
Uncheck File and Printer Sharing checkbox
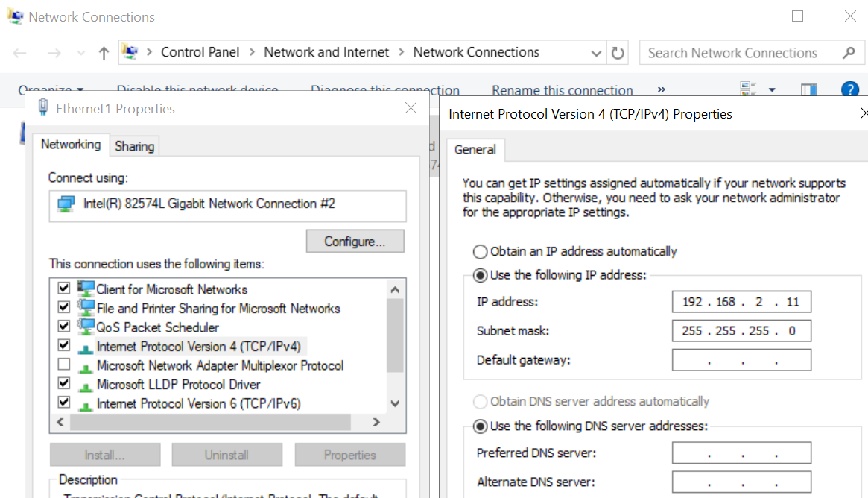(63, 307)
